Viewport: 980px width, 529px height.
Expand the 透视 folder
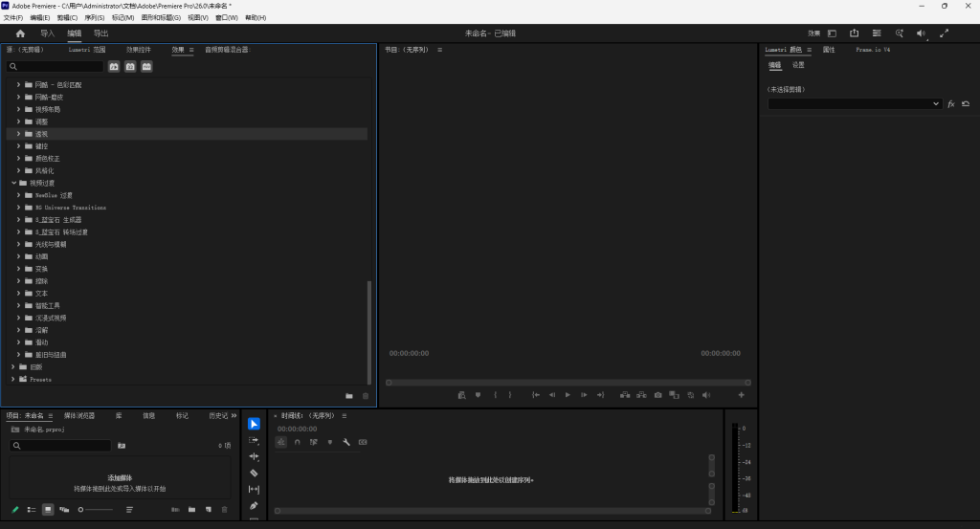[18, 134]
